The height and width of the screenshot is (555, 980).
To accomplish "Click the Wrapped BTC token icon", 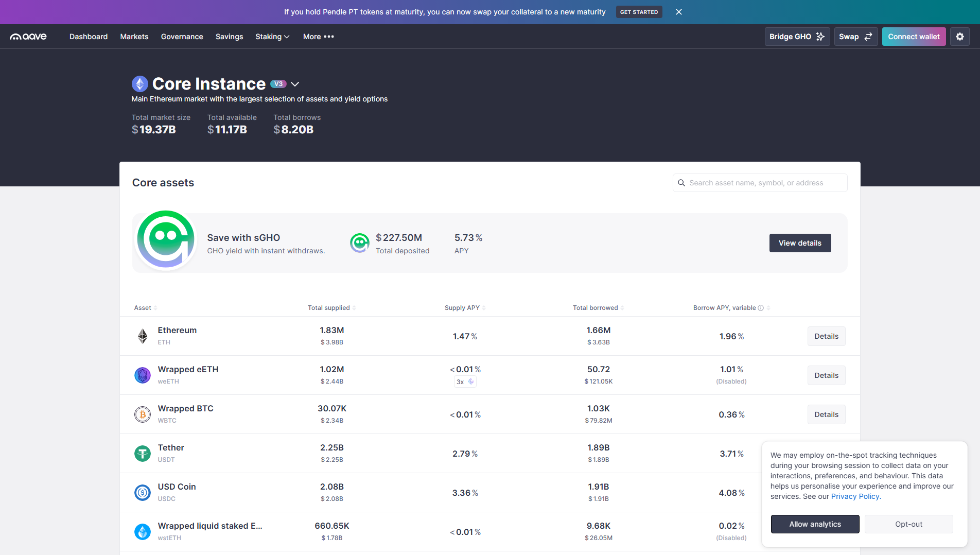I will [x=143, y=414].
